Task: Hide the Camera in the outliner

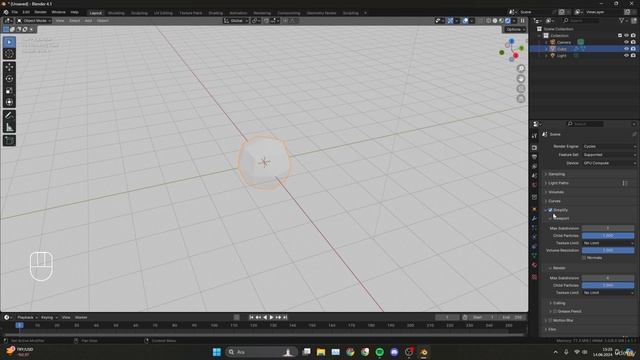Action: [x=626, y=42]
